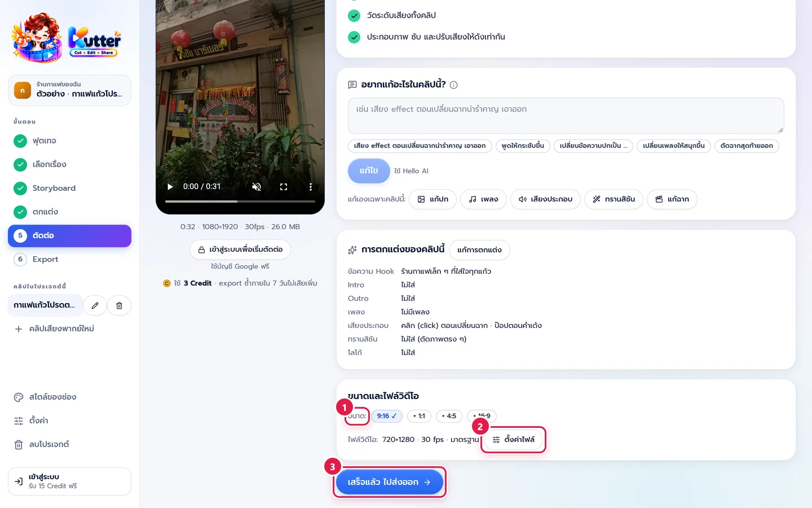Open the ทรานสิชัน transition editor
This screenshot has width=812, height=508.
[x=614, y=199]
